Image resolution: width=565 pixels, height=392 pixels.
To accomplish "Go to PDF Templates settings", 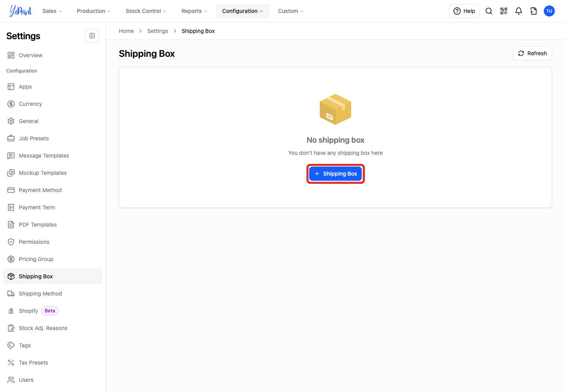I will [53, 225].
